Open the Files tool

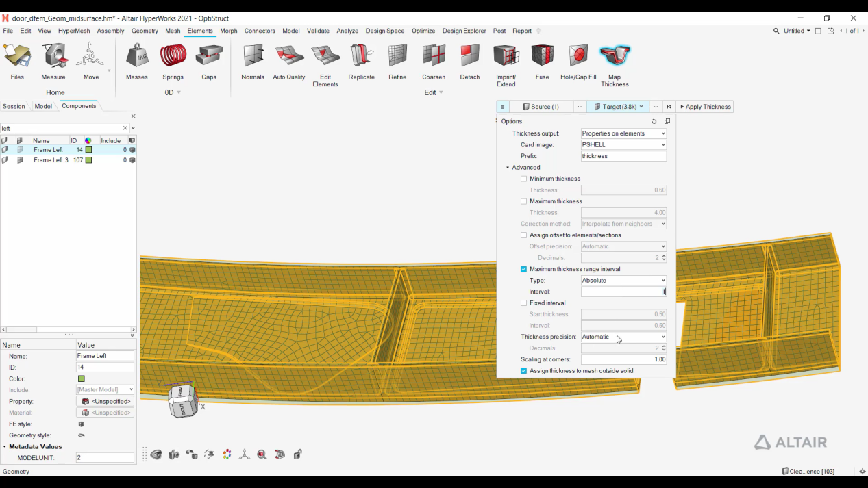pos(17,62)
